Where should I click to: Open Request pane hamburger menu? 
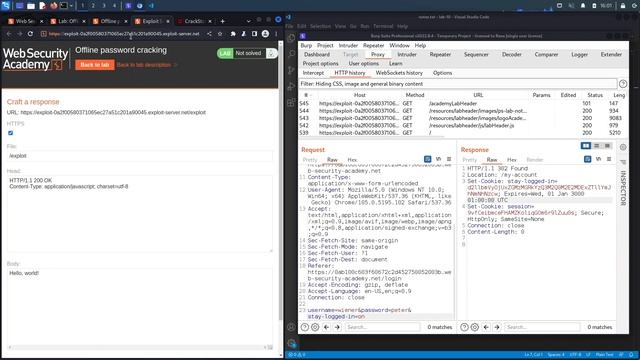click(x=449, y=159)
